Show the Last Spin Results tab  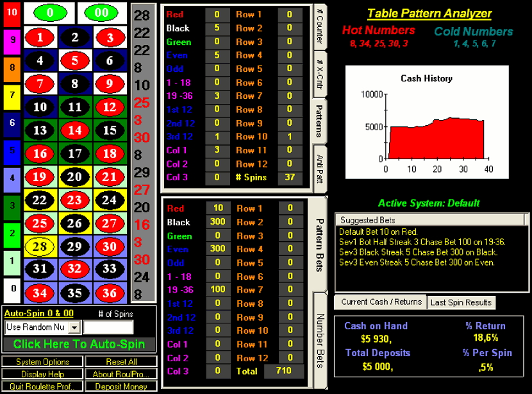461,302
